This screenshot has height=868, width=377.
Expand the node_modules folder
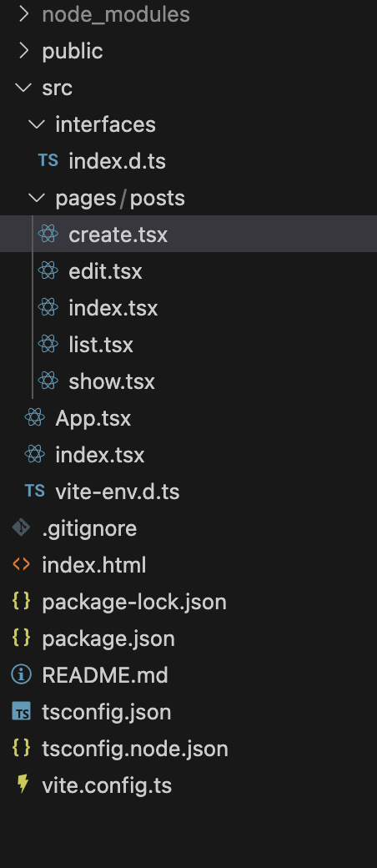(x=23, y=14)
